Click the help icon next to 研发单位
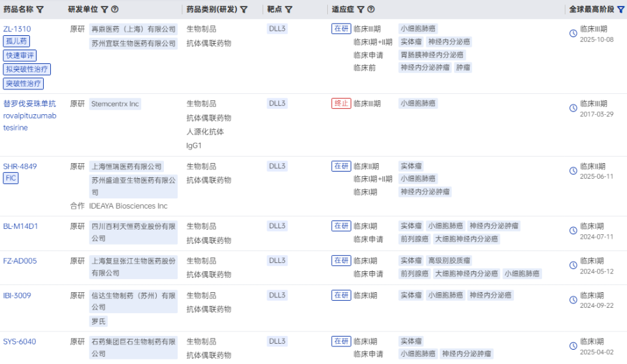Image resolution: width=627 pixels, height=364 pixels. click(x=115, y=10)
